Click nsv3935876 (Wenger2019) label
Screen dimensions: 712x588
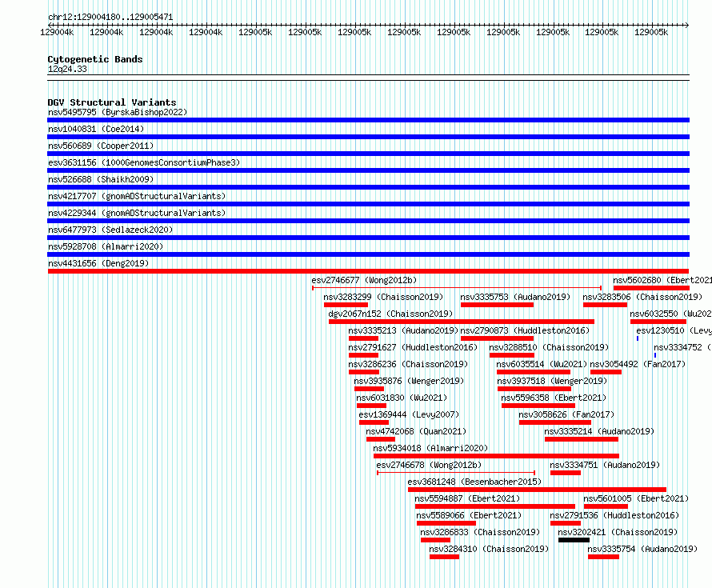coord(409,381)
